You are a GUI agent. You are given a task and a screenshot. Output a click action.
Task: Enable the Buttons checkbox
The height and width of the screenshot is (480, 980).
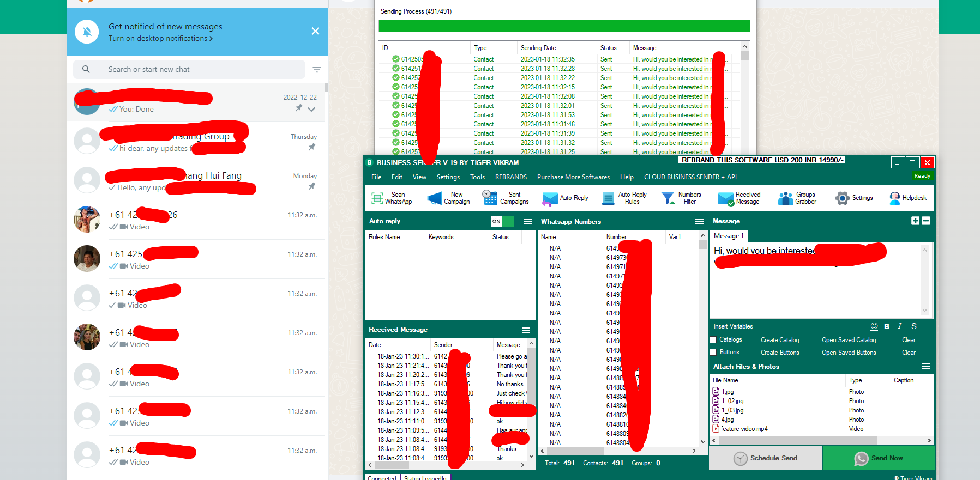click(713, 353)
